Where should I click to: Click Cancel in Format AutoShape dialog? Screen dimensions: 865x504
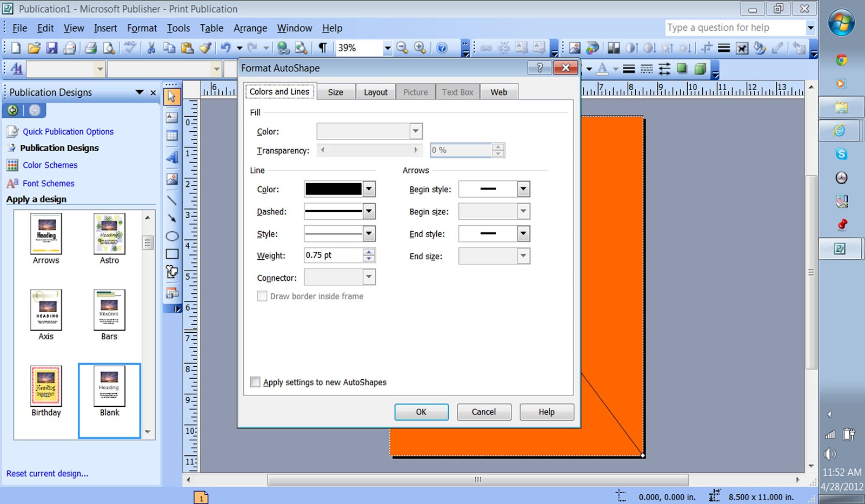[484, 412]
